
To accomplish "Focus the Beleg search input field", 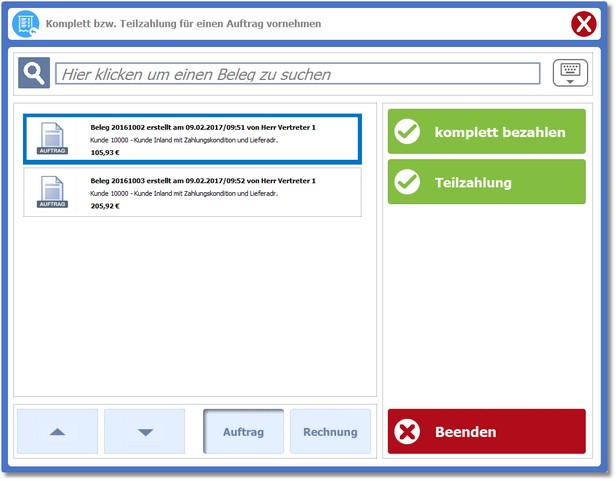I will [297, 74].
